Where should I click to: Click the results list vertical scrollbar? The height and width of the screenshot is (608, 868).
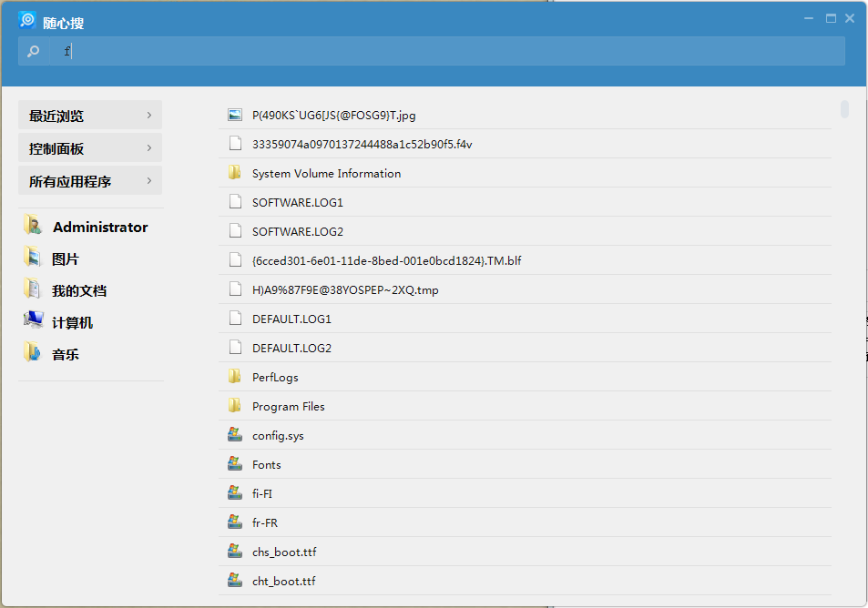point(844,109)
